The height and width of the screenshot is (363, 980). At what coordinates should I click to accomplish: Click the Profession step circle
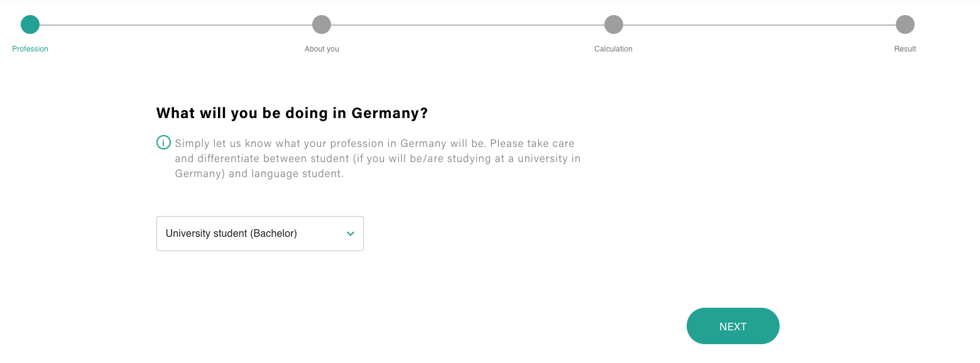(30, 24)
